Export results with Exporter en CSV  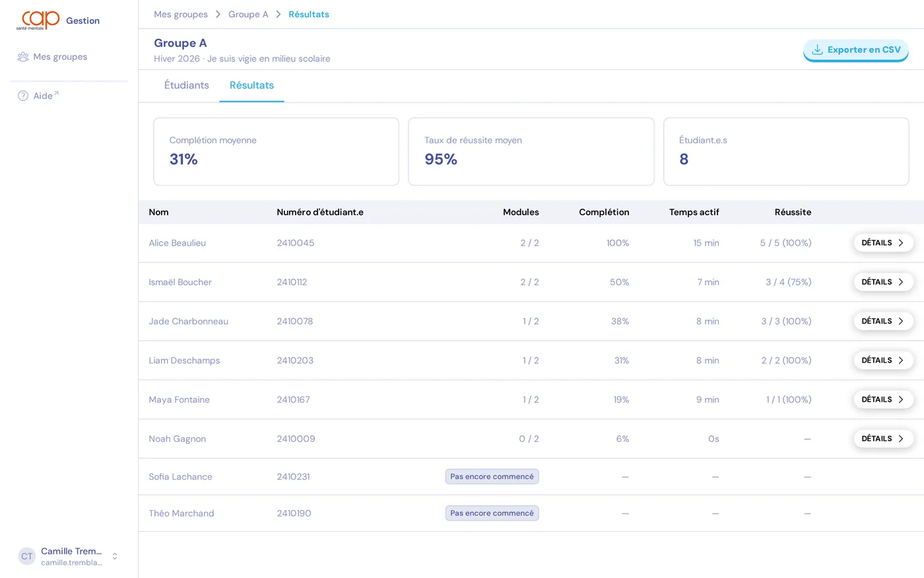click(x=856, y=50)
